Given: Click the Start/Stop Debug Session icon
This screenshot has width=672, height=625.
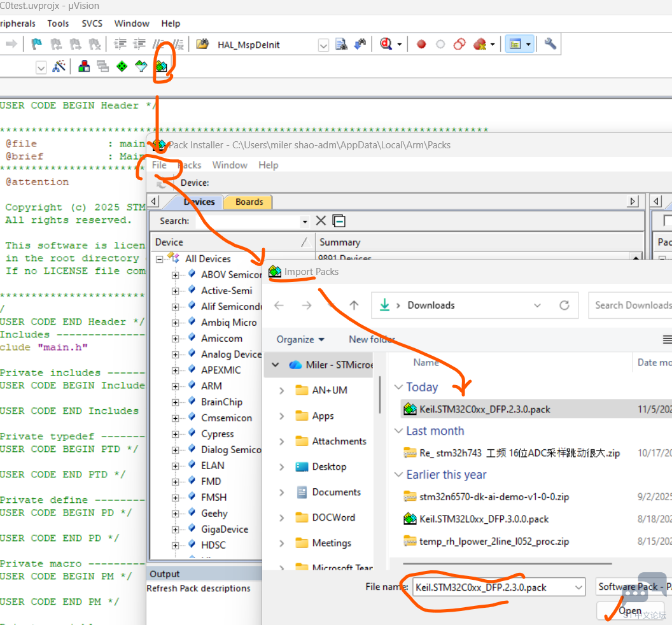Looking at the screenshot, I should [386, 45].
